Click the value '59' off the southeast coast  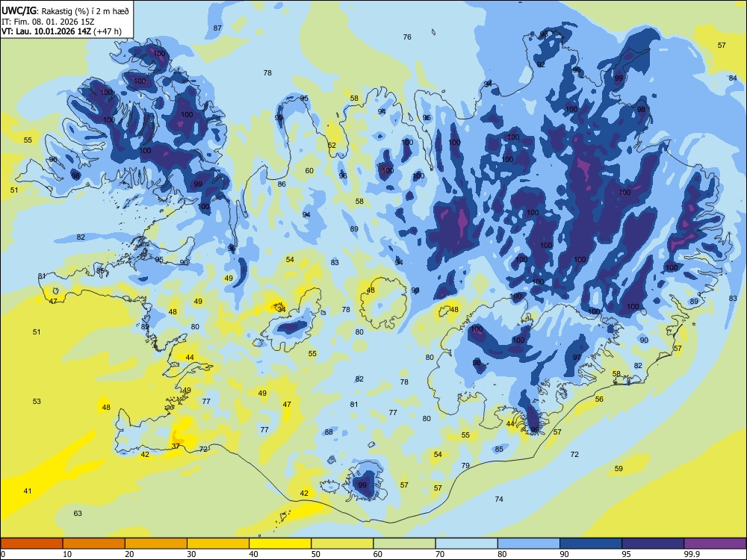pos(619,469)
